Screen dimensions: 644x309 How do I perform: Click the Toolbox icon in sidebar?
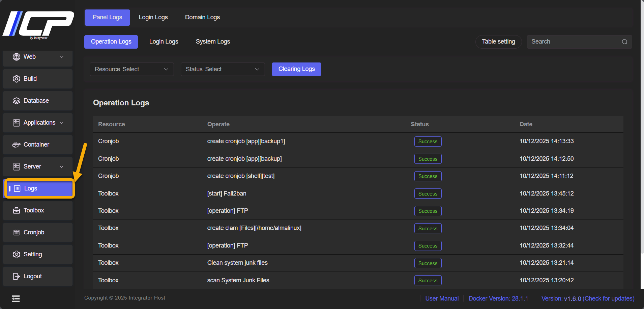17,210
